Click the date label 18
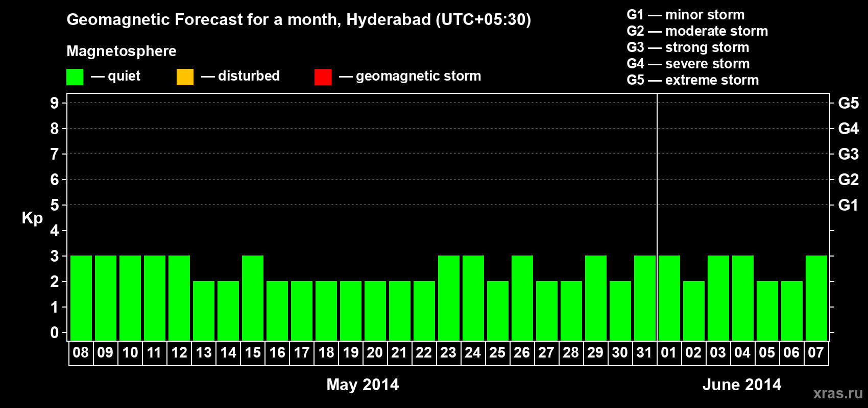The width and height of the screenshot is (868, 408). (x=326, y=352)
